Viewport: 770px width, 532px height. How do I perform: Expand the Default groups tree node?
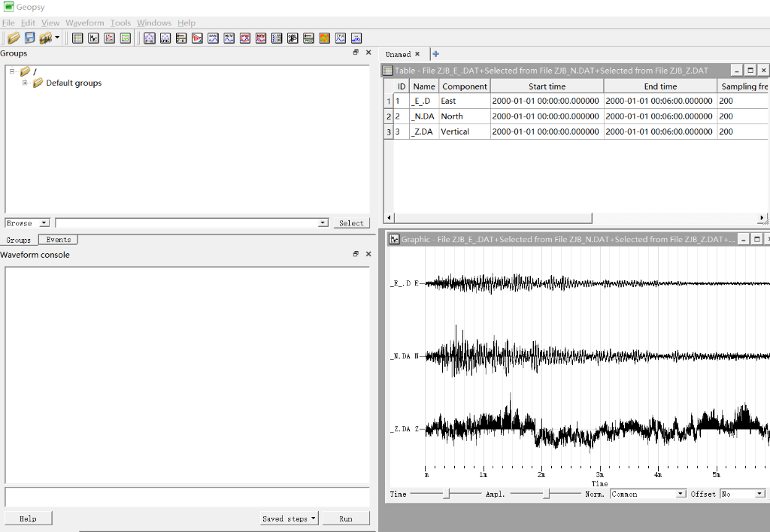(x=25, y=83)
